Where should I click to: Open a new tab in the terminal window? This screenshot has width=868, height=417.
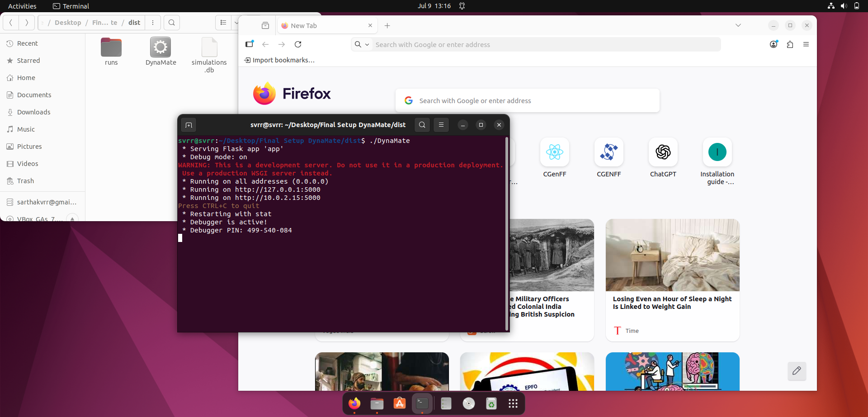[189, 125]
